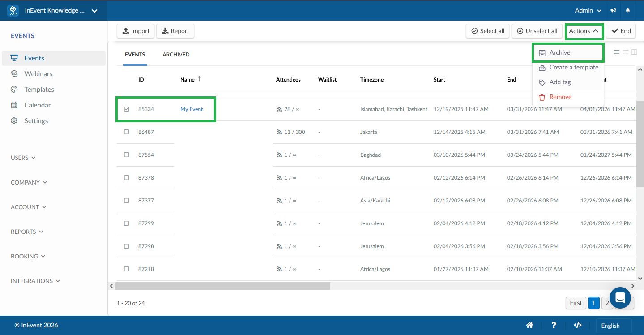The image size is (644, 335).
Task: Expand the COMPANY sidebar section
Action: pyautogui.click(x=29, y=182)
